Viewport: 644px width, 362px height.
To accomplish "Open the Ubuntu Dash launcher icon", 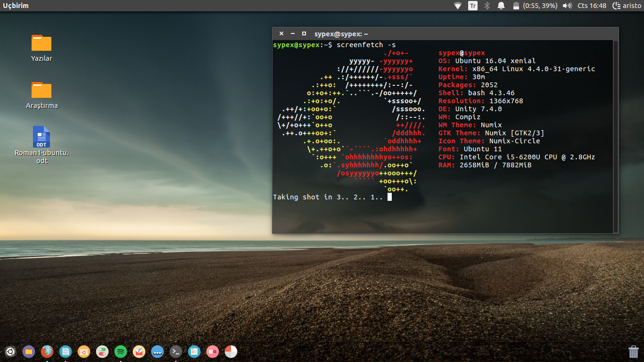I will click(10, 352).
